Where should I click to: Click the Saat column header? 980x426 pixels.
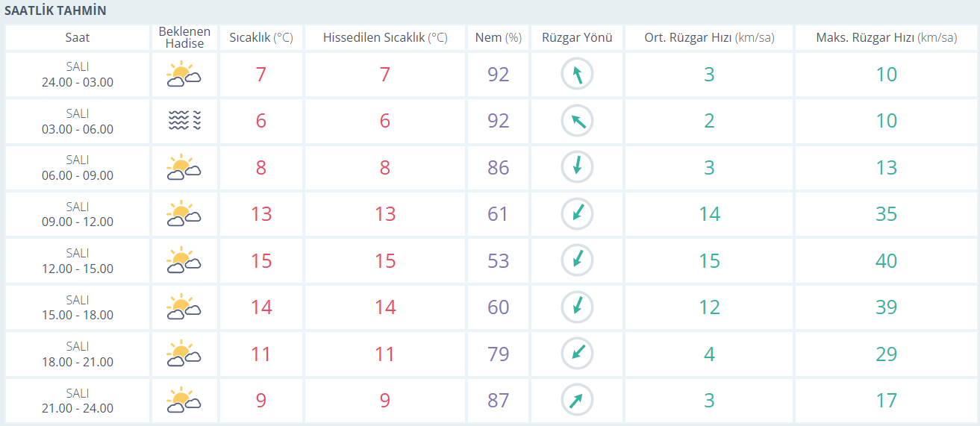pyautogui.click(x=78, y=37)
